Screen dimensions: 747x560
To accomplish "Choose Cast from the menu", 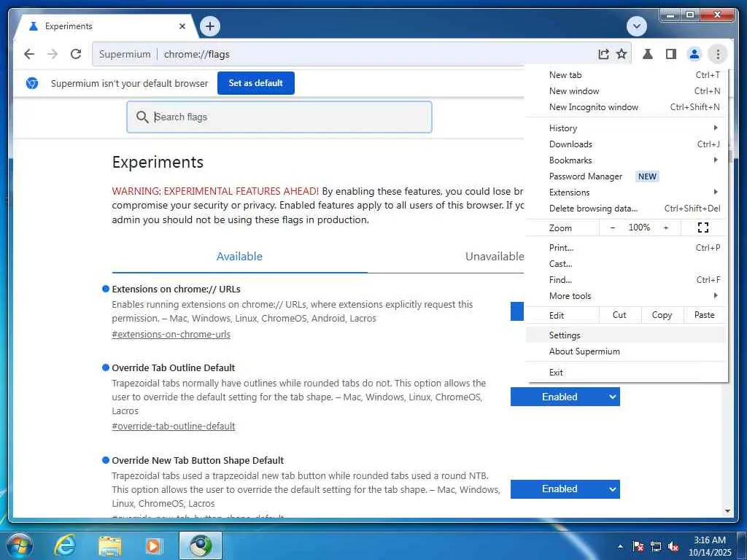I will [627, 264].
